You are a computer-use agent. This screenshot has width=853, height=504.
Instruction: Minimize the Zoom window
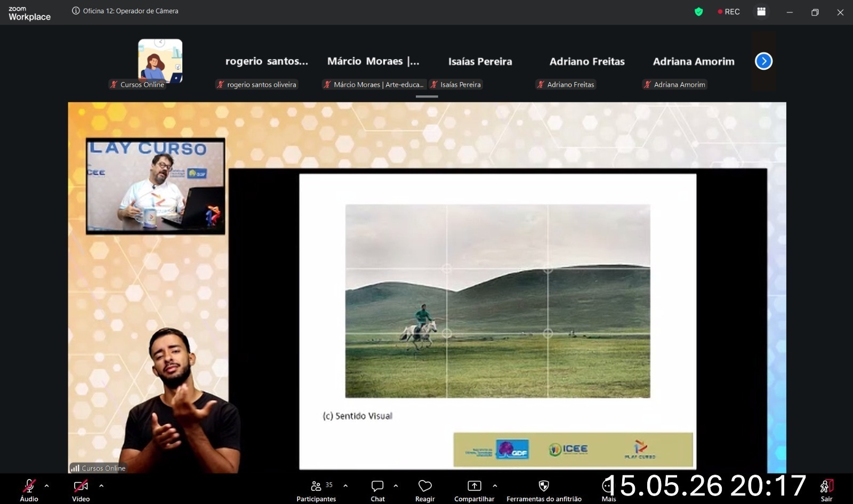[x=790, y=12]
